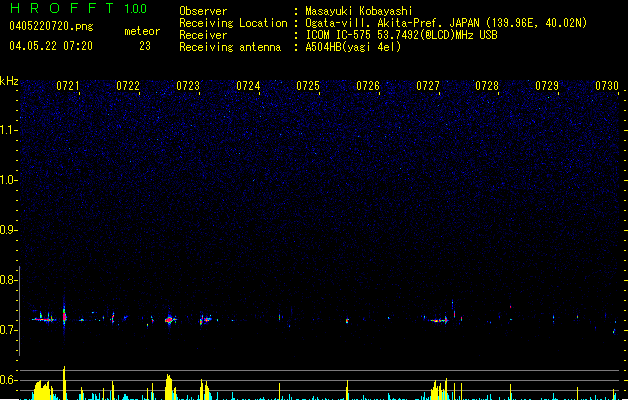The height and width of the screenshot is (400, 629).
Task: Click the 0727 time marker
Action: click(x=428, y=86)
